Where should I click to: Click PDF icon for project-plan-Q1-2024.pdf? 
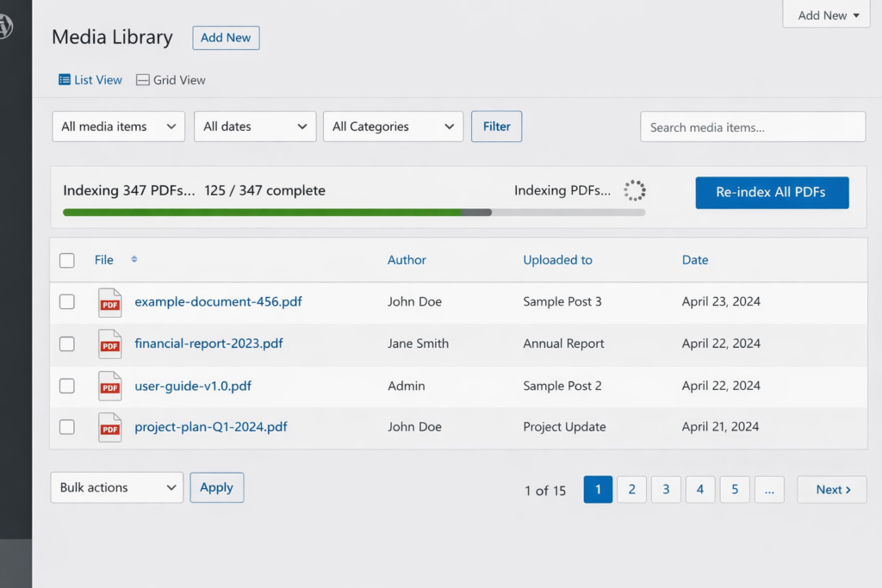(110, 427)
